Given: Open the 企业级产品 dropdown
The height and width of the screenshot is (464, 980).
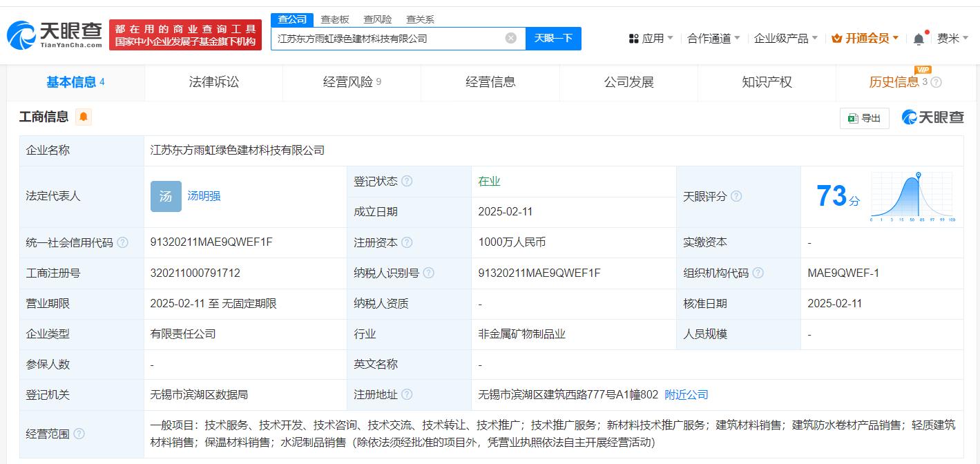Looking at the screenshot, I should click(x=785, y=39).
